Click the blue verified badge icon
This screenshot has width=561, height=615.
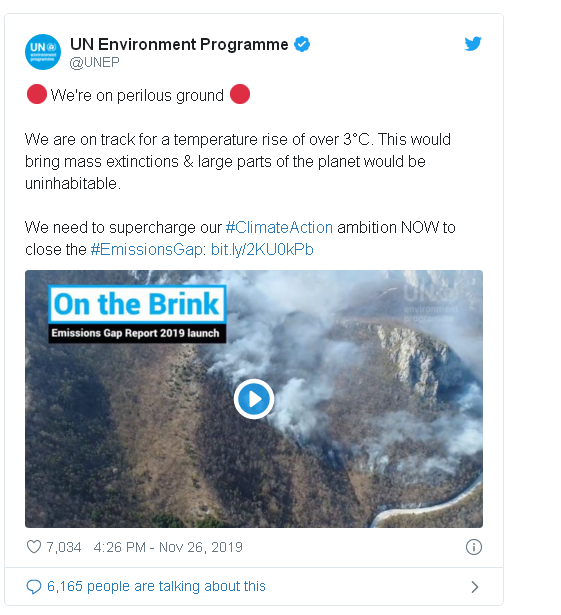tap(302, 44)
